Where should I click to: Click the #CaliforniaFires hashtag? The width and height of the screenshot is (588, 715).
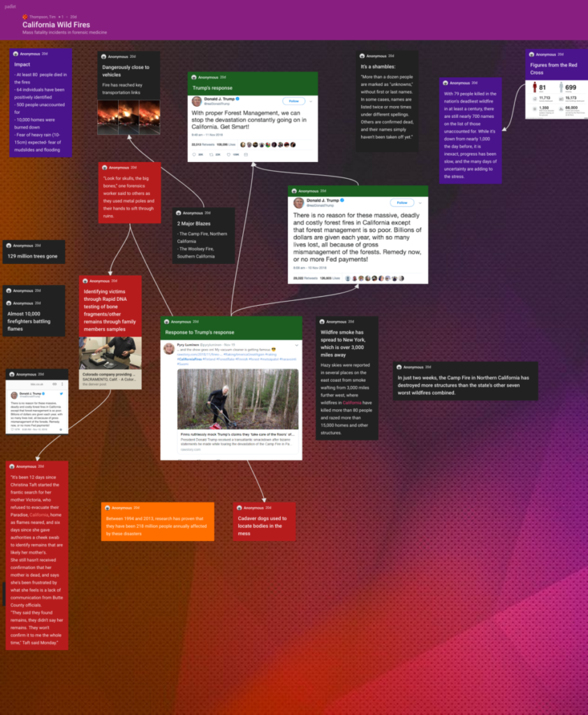tap(189, 360)
